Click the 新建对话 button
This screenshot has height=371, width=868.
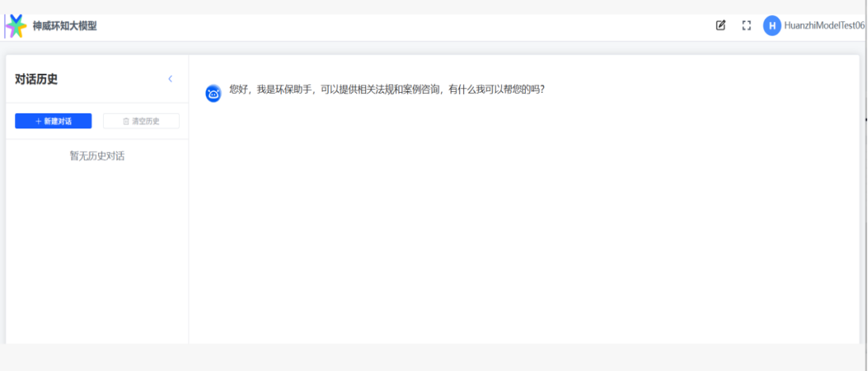(x=53, y=121)
